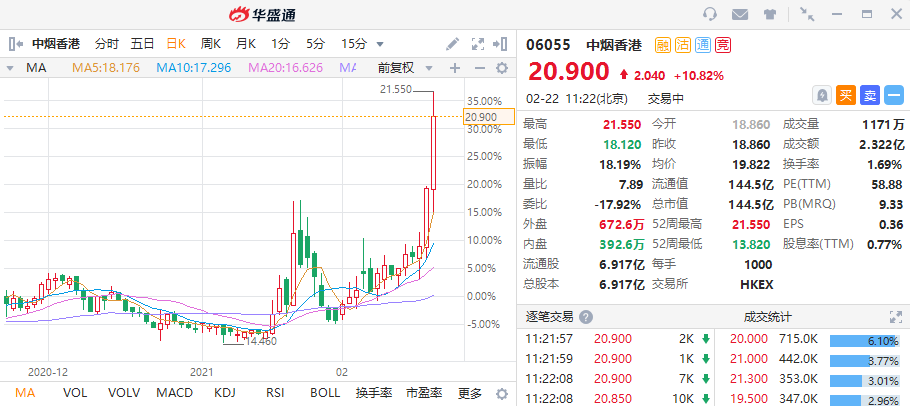Click the 通 stock connect badge
The width and height of the screenshot is (910, 406).
coord(703,45)
